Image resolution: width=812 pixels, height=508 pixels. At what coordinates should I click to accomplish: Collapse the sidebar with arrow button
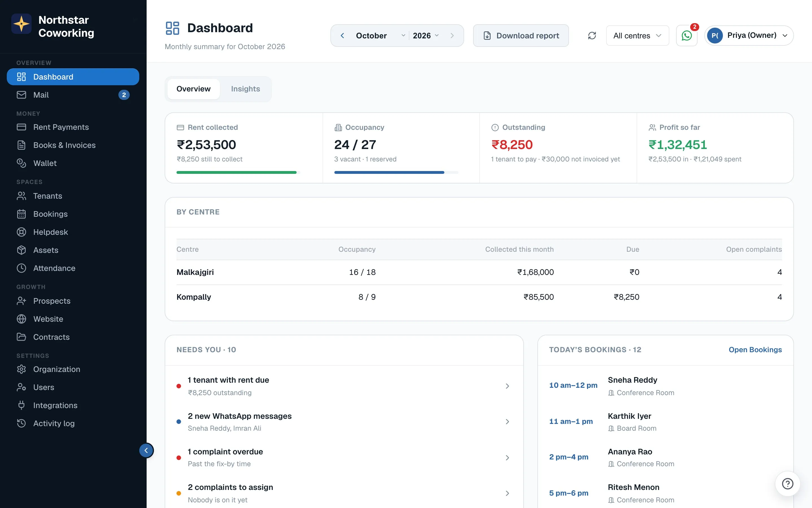point(146,450)
